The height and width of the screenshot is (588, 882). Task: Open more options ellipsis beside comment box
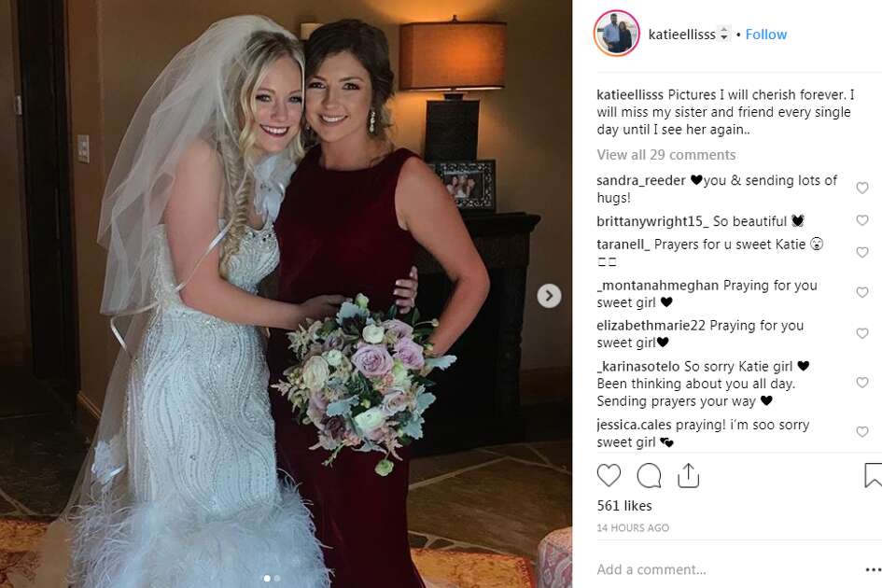(x=874, y=570)
